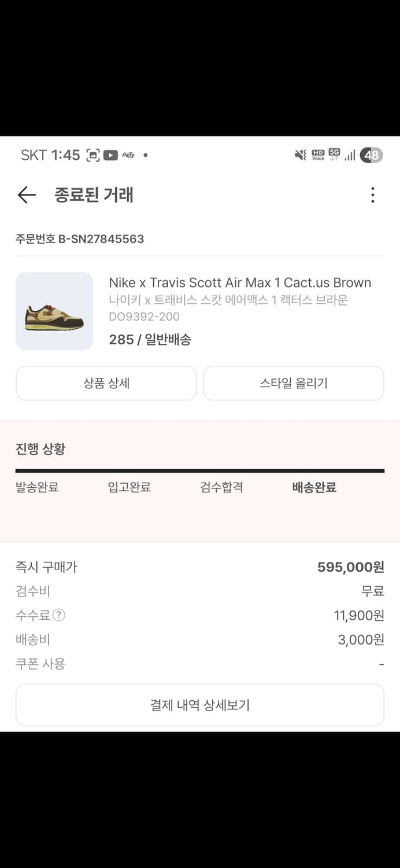Select the 발송완료 progress step
The width and height of the screenshot is (400, 868).
coord(37,488)
